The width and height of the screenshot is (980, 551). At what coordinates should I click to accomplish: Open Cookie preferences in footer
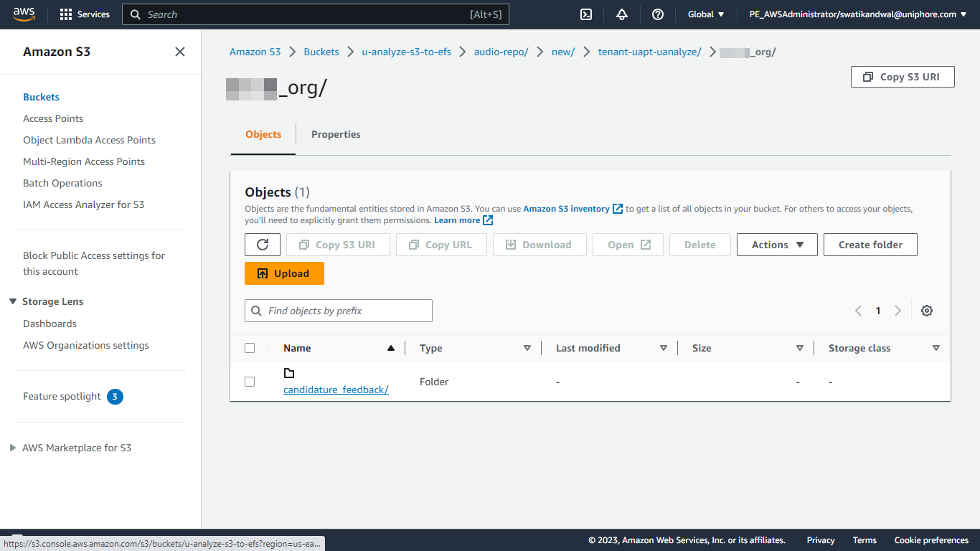pyautogui.click(x=931, y=540)
